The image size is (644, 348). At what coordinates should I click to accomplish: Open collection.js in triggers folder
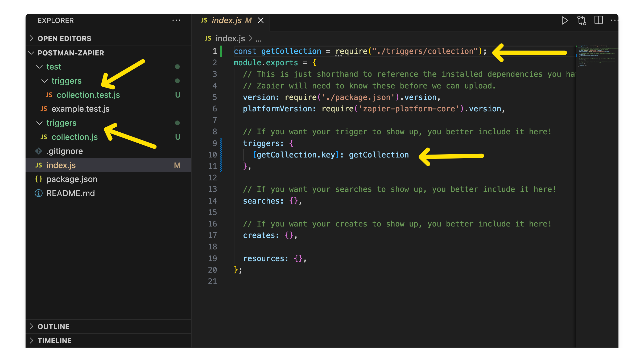[75, 137]
